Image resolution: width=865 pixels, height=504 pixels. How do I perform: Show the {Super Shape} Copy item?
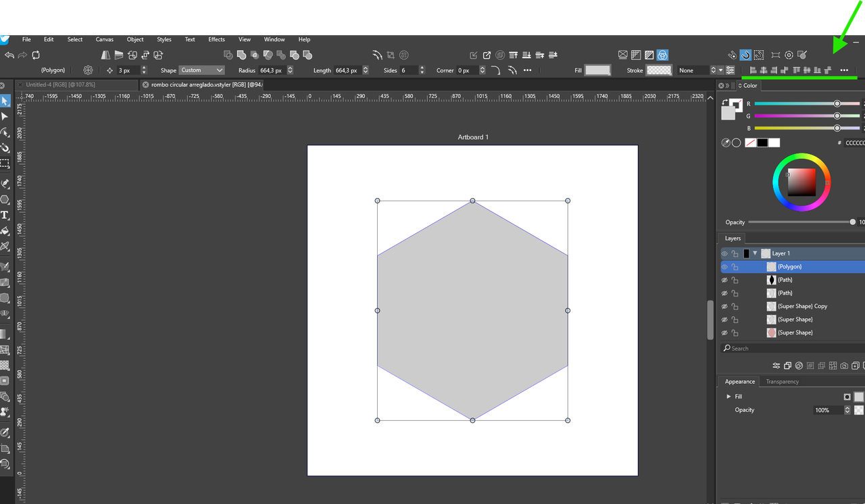pos(724,306)
